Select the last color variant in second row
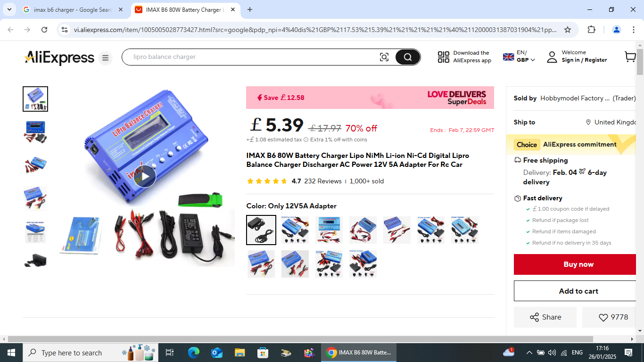Image resolution: width=644 pixels, height=362 pixels. [363, 264]
